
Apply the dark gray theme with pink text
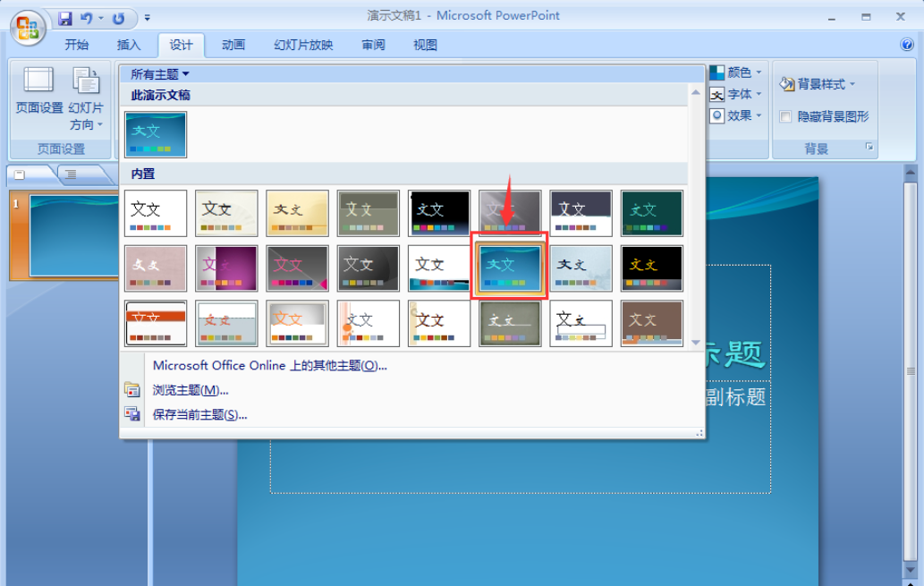[x=297, y=268]
